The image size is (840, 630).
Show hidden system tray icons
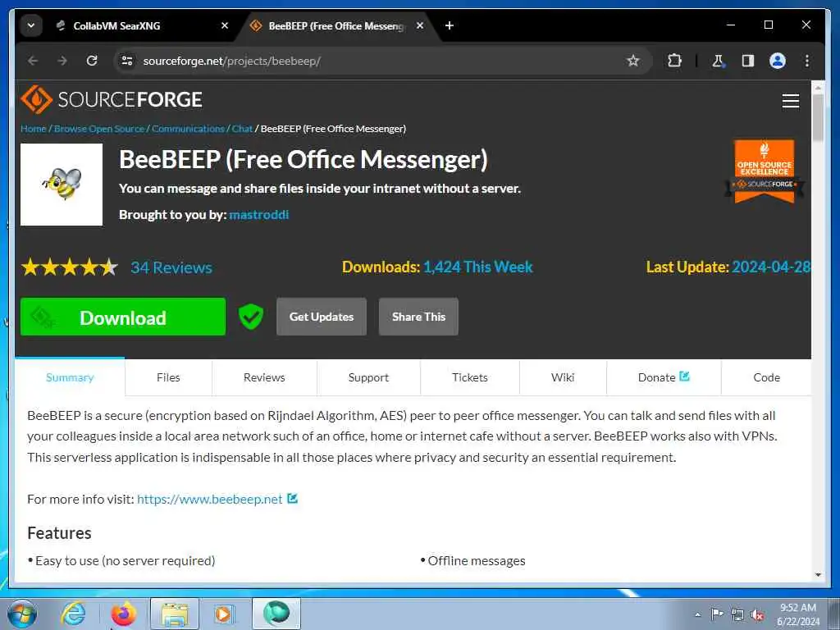[697, 614]
